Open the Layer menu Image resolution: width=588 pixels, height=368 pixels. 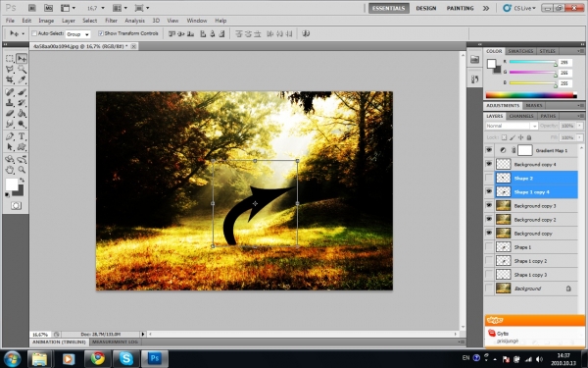(69, 21)
